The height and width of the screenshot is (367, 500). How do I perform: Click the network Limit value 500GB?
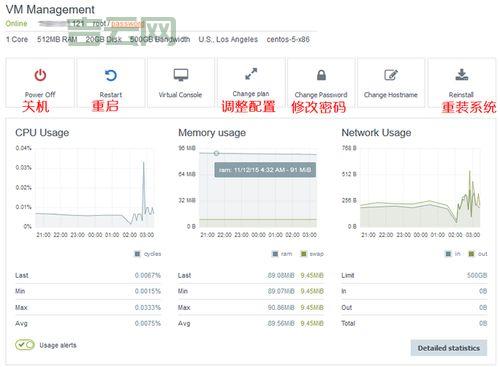click(x=477, y=275)
